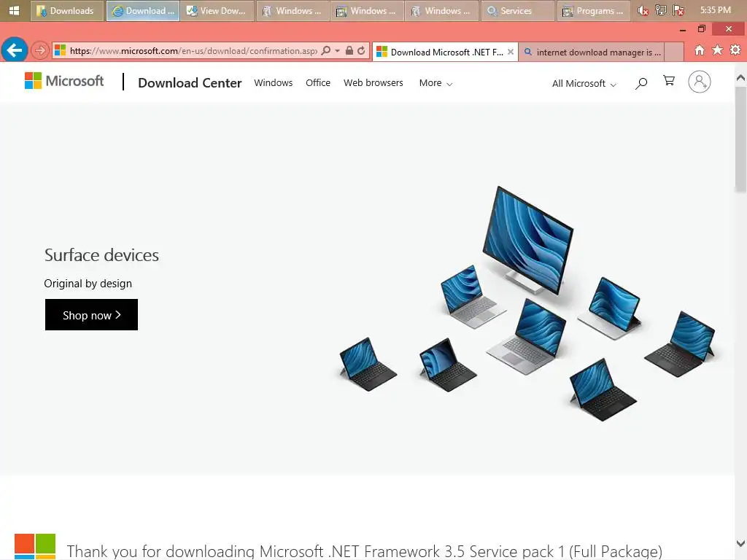Image resolution: width=747 pixels, height=560 pixels.
Task: Expand the All Microsoft dropdown
Action: (x=584, y=84)
